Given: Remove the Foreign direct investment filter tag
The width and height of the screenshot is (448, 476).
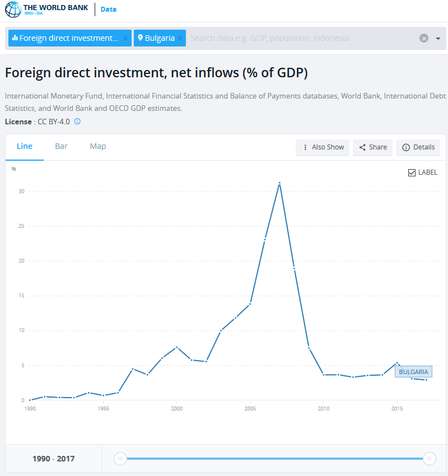Looking at the screenshot, I should tap(125, 38).
